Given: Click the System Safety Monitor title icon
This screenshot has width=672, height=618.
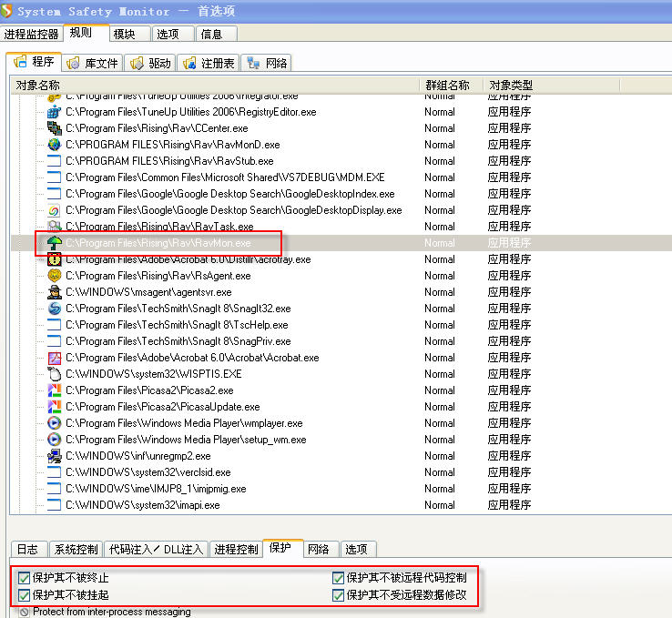Looking at the screenshot, I should tap(6, 11).
